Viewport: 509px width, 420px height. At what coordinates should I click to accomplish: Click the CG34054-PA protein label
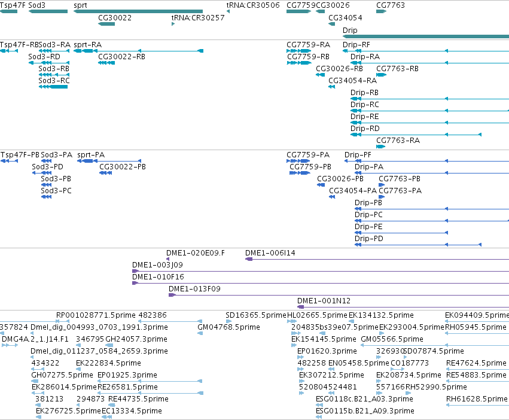[353, 191]
